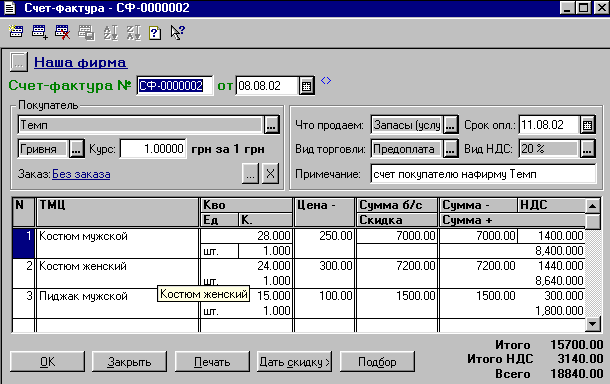Maximize the Счет-фактура window
610x384 pixels.
583,8
